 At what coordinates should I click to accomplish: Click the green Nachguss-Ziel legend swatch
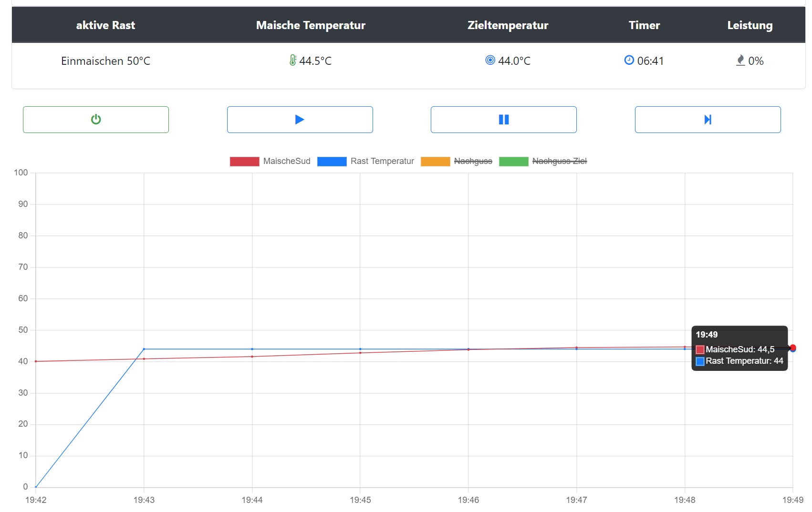click(x=513, y=162)
